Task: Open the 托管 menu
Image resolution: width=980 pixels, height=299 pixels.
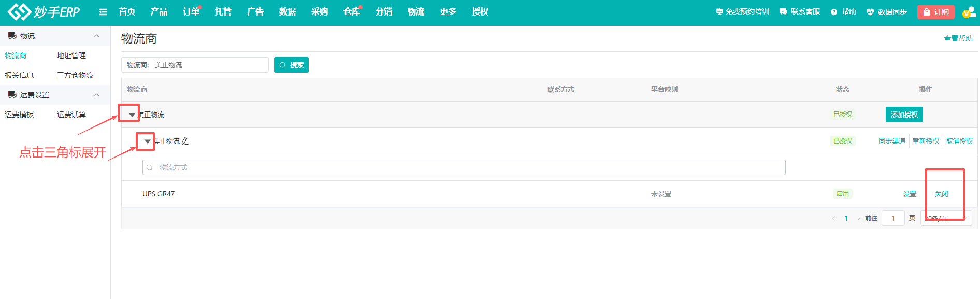Action: point(223,11)
